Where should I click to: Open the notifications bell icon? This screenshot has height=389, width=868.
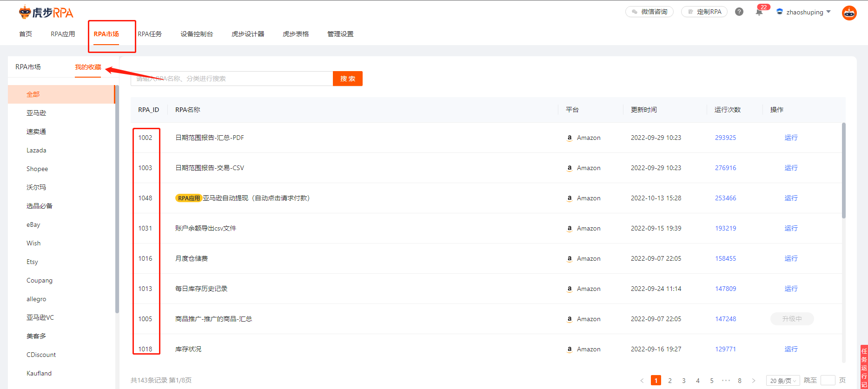(759, 12)
